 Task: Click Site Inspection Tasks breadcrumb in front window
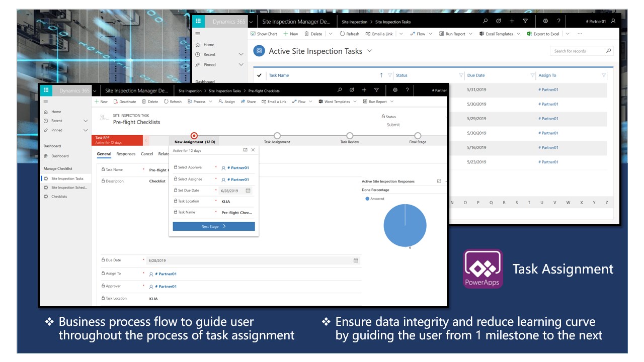click(x=224, y=90)
